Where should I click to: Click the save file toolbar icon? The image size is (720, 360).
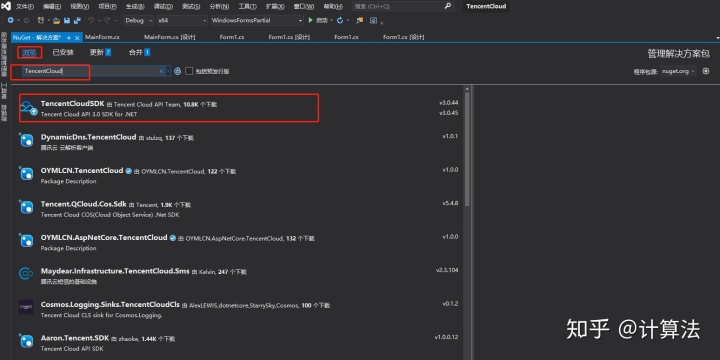[x=67, y=21]
